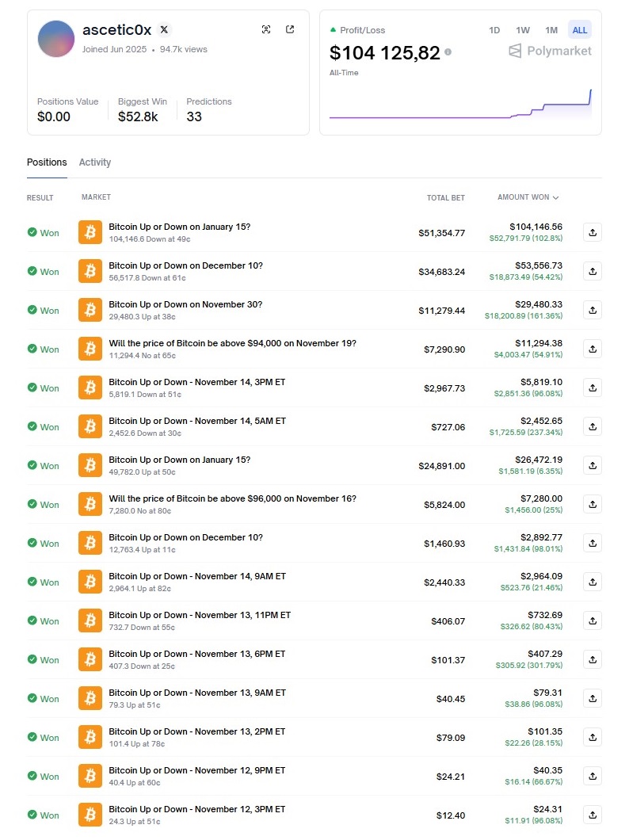This screenshot has height=840, width=629.
Task: Share the November 13, 11PM ET win
Action: 593,621
